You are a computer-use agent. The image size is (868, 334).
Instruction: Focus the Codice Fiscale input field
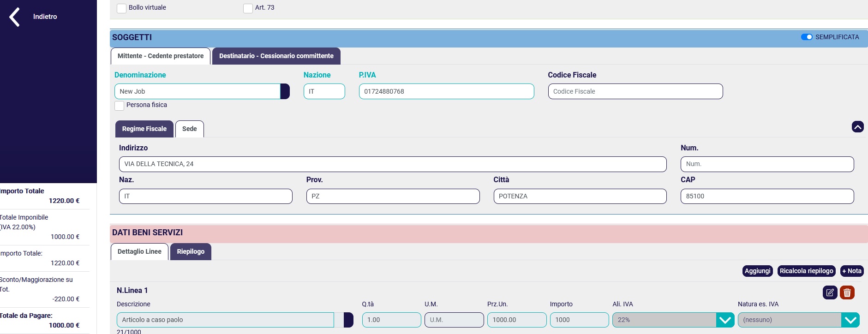coord(635,91)
